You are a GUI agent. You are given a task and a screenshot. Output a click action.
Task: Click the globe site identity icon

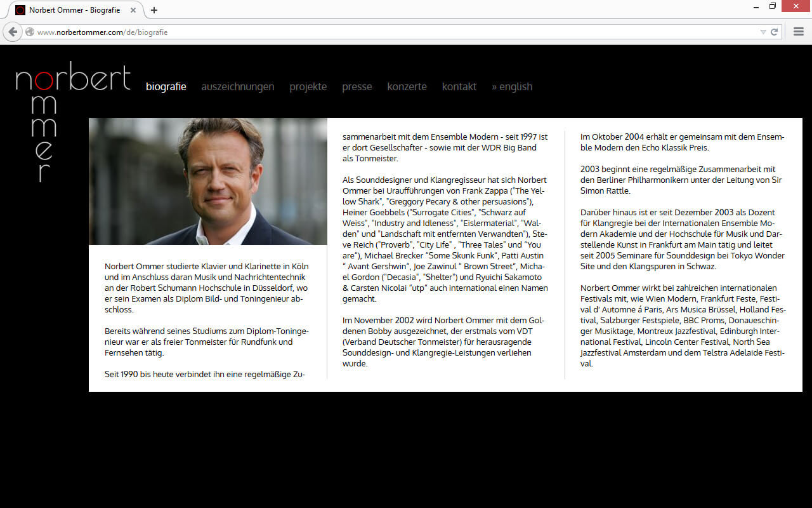[x=29, y=32]
